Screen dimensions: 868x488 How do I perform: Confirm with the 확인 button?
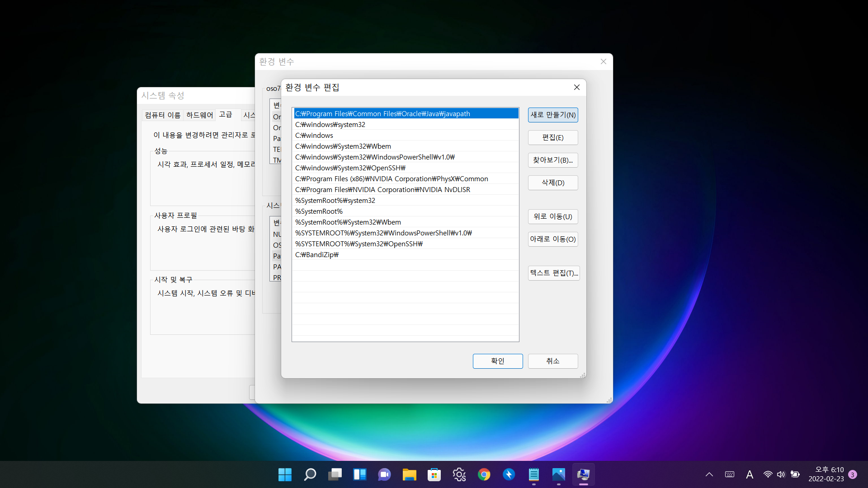click(x=498, y=361)
